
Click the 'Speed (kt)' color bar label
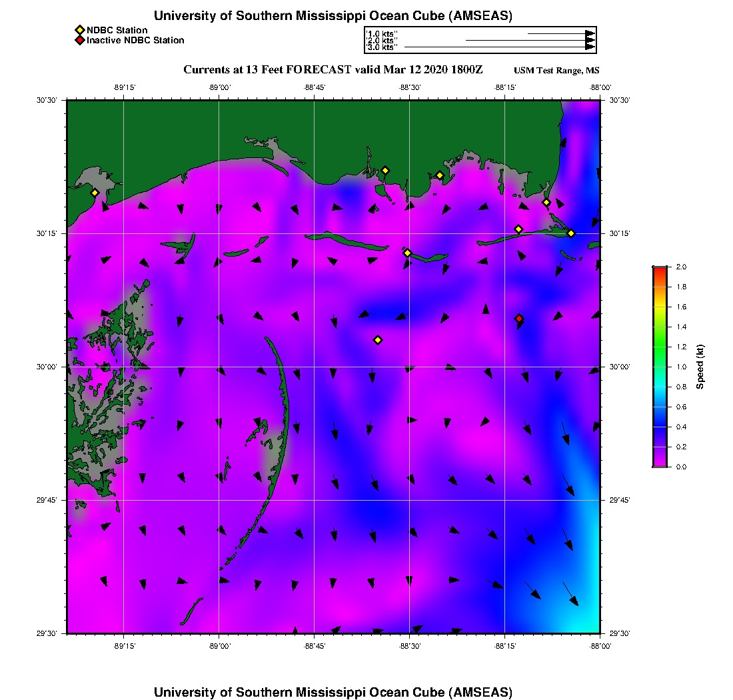tap(700, 367)
